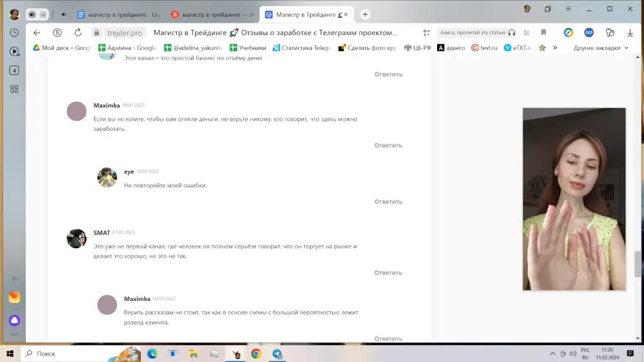Open the tab manager icon in title bar
644x362 pixels.
point(548,9)
